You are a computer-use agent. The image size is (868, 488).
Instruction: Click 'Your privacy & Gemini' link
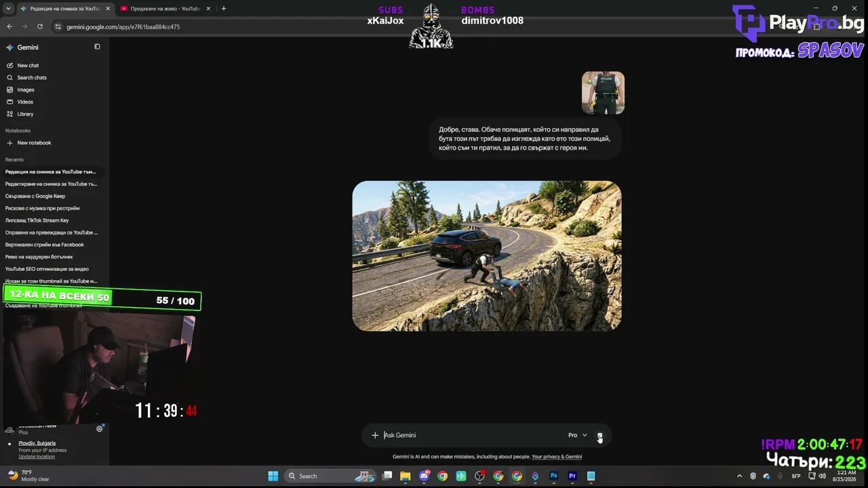pyautogui.click(x=557, y=457)
